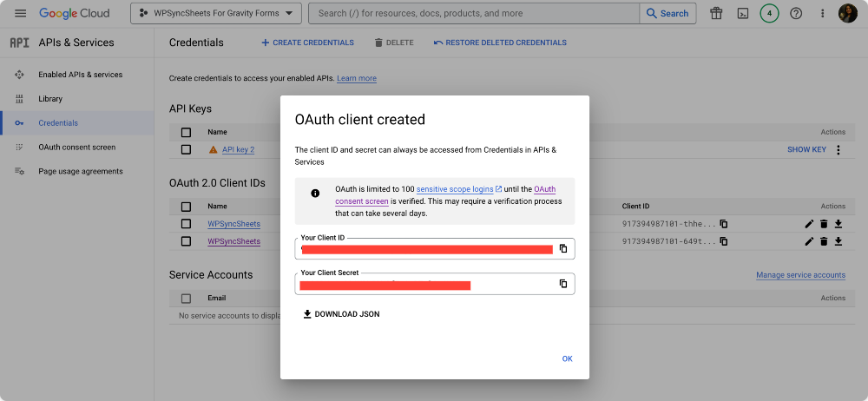Open API key 2 more actions menu

[838, 149]
